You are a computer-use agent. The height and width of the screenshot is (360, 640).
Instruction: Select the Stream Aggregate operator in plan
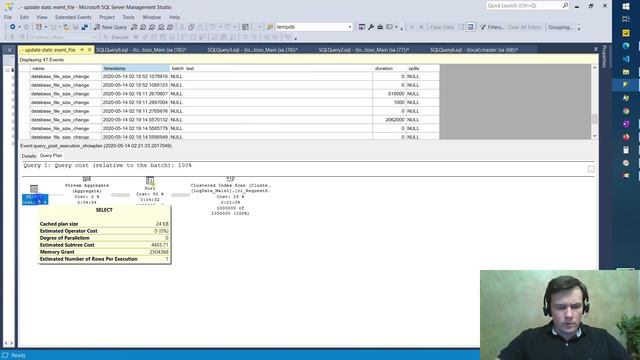pos(87,191)
